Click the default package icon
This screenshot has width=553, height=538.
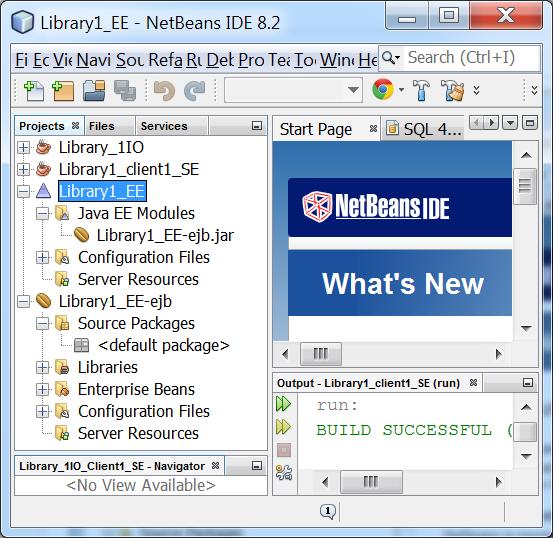[x=81, y=345]
